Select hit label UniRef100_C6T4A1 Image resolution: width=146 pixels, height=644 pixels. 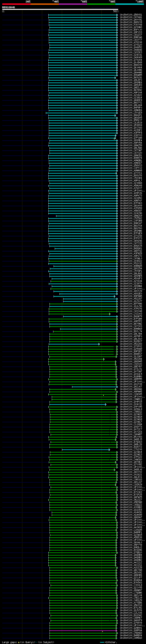click(131, 17)
